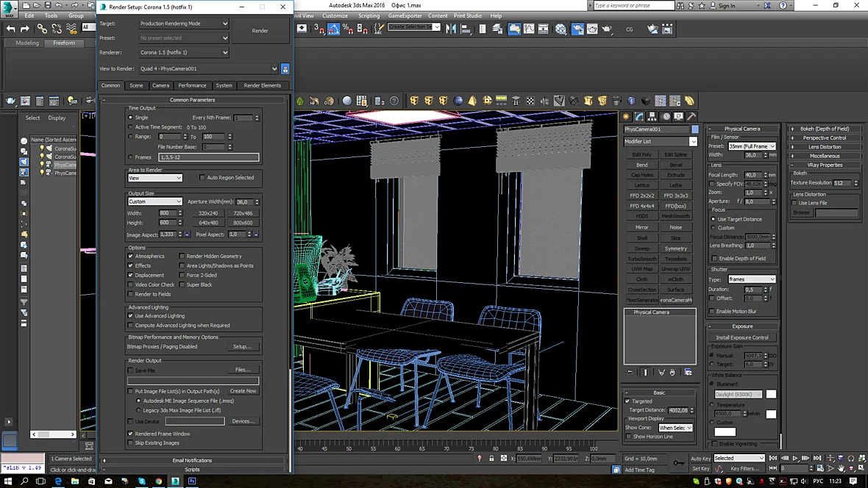The height and width of the screenshot is (488, 868).
Task: Toggle the Angle Snap tool
Action: 334,29
